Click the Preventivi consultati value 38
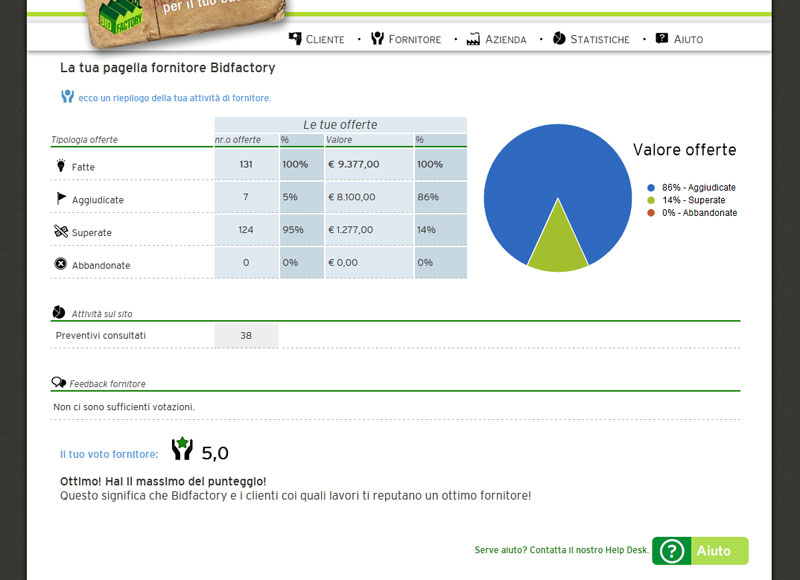This screenshot has width=800, height=580. coord(246,336)
